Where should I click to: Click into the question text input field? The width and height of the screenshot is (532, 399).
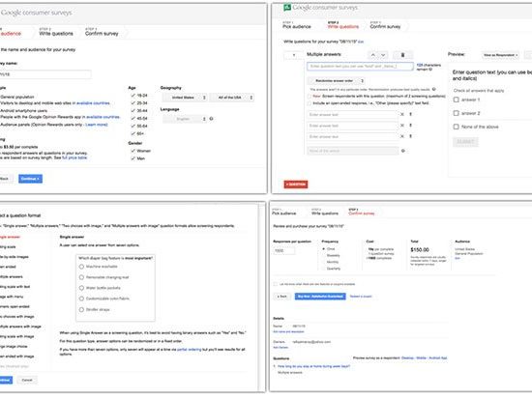pos(360,67)
